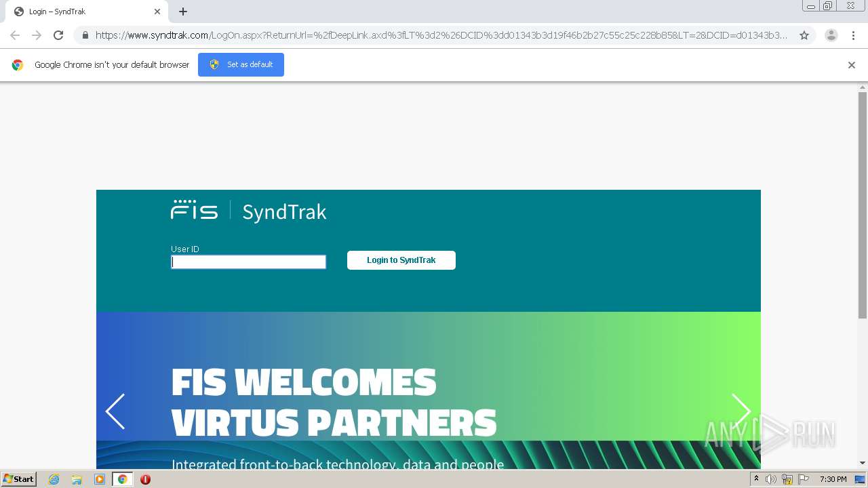
Task: Click the Chrome taskbar icon
Action: click(123, 479)
